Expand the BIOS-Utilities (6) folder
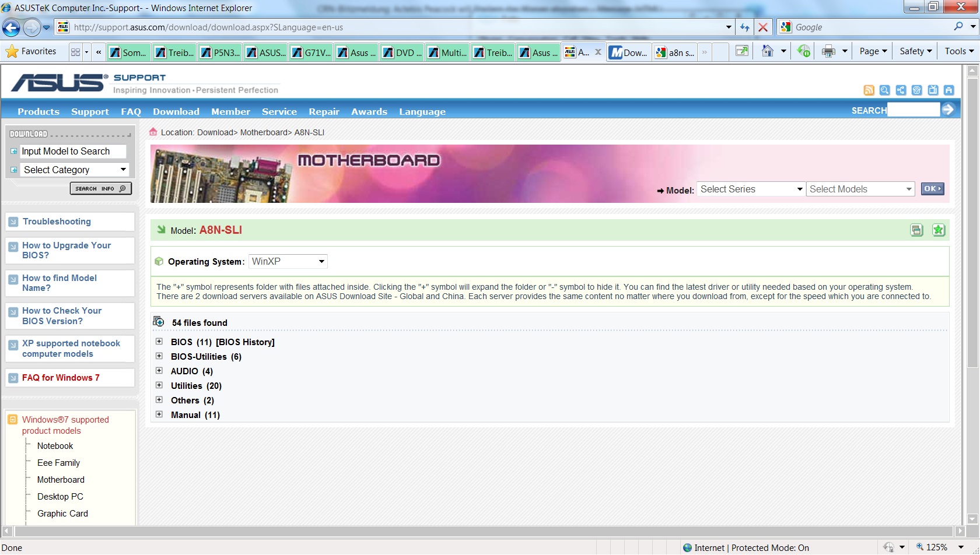 click(x=159, y=356)
